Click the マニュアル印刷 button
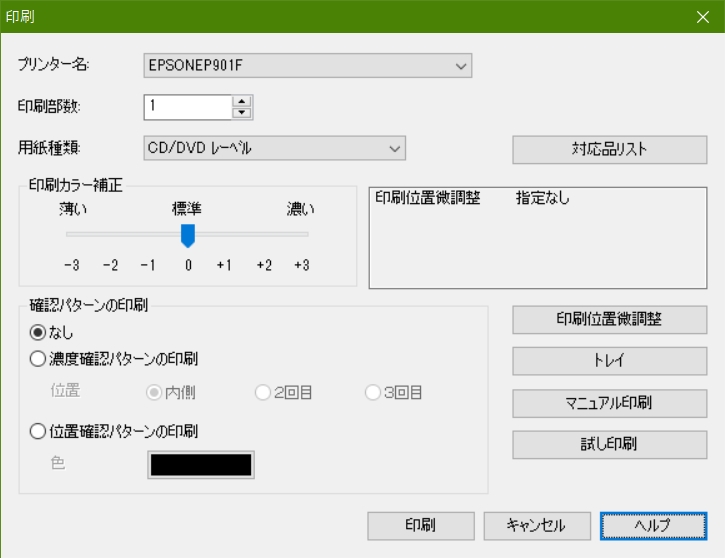The height and width of the screenshot is (558, 725). [609, 403]
